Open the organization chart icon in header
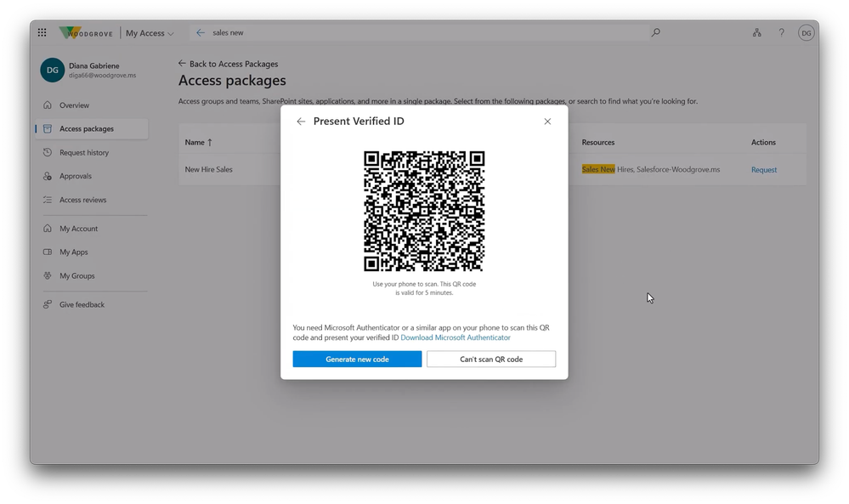This screenshot has height=504, width=849. pos(757,32)
